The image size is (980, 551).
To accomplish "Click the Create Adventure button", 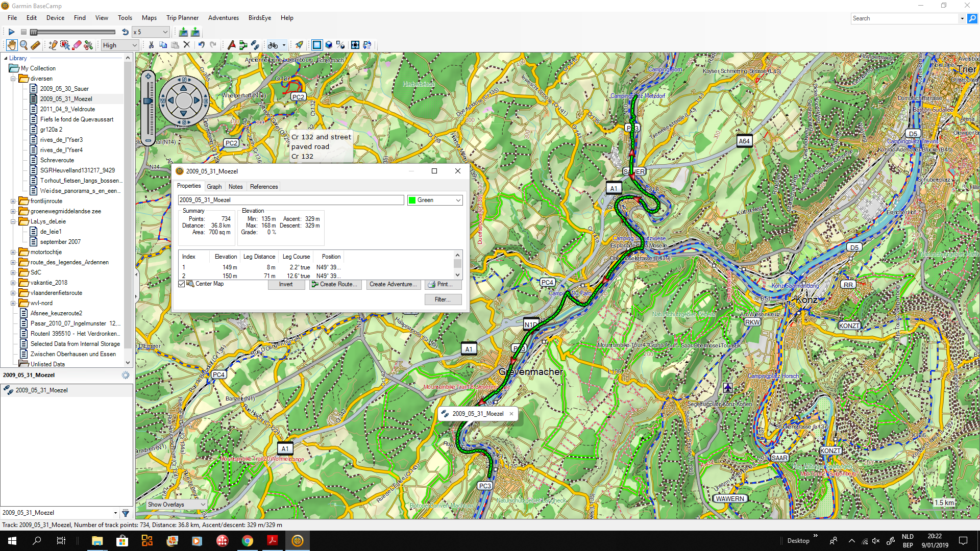I will (x=394, y=285).
